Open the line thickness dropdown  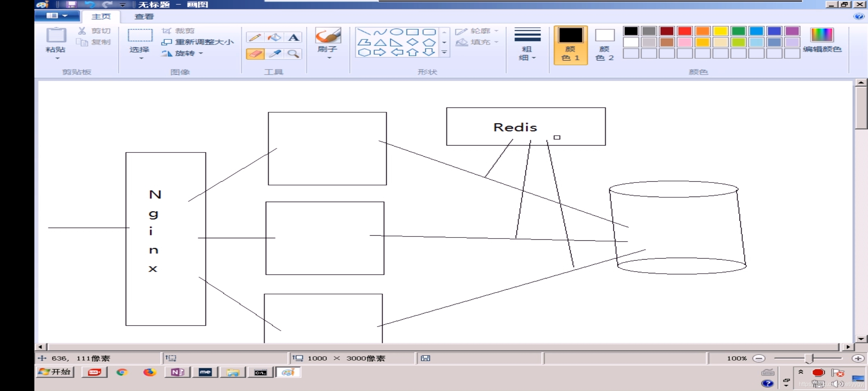(x=527, y=45)
